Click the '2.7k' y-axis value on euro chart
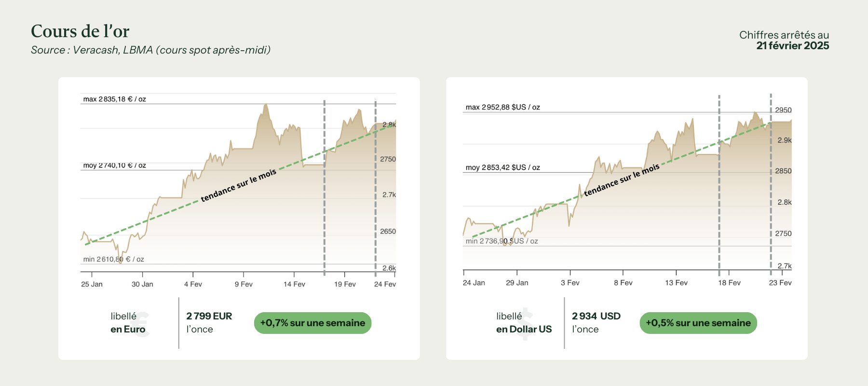The height and width of the screenshot is (386, 868). tap(389, 195)
